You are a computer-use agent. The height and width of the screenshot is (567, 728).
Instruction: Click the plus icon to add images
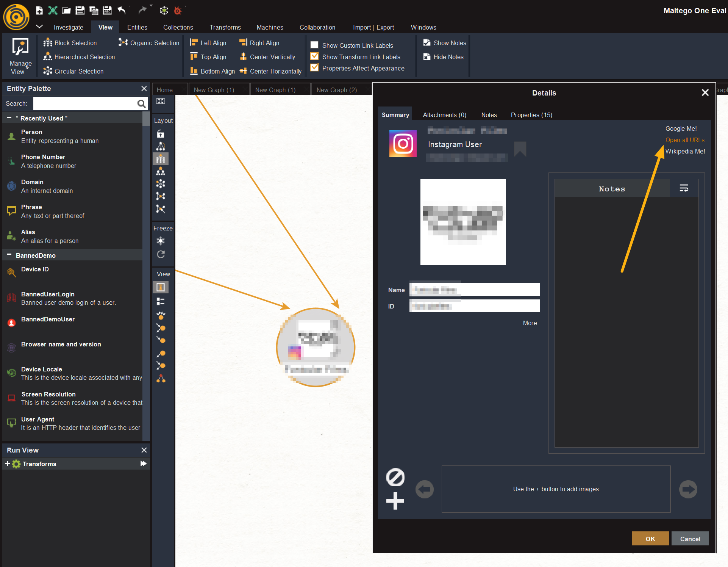[x=395, y=501]
